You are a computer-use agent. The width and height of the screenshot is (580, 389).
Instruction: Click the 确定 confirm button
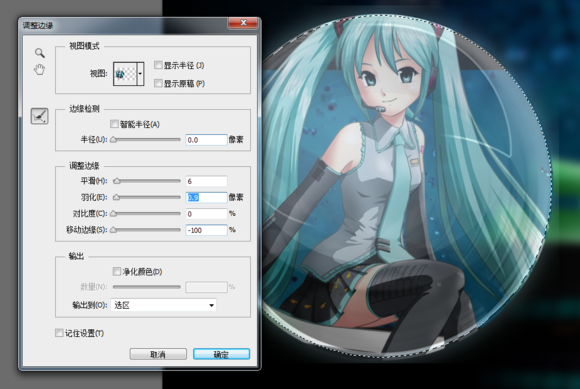(x=221, y=354)
